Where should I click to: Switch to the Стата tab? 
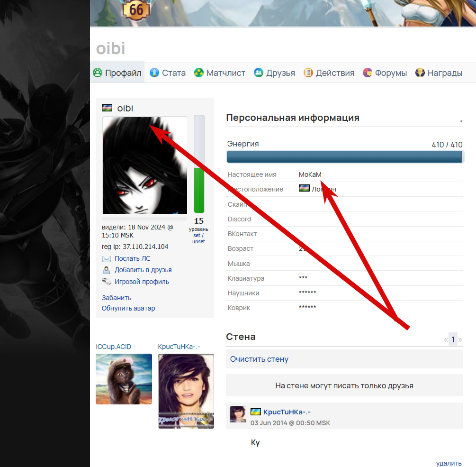point(168,73)
